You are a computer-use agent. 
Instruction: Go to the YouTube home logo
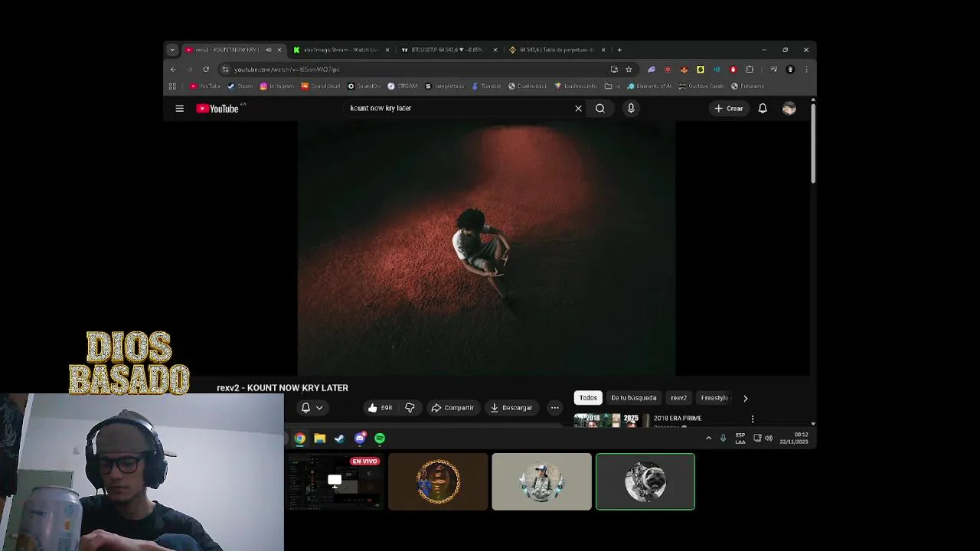[217, 109]
